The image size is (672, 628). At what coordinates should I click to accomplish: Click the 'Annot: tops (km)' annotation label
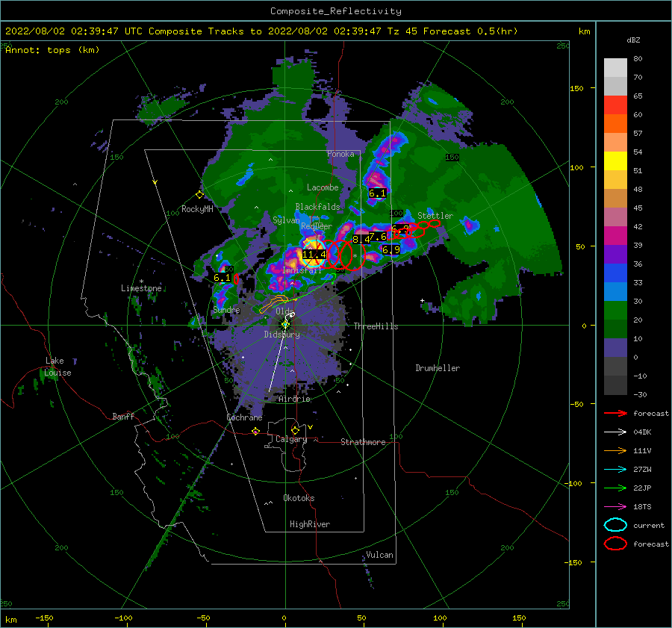(x=52, y=50)
